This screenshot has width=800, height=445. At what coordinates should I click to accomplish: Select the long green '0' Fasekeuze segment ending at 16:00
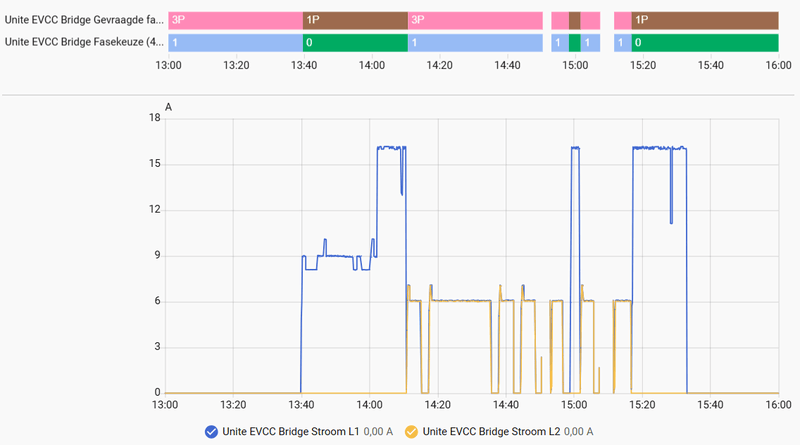[705, 42]
